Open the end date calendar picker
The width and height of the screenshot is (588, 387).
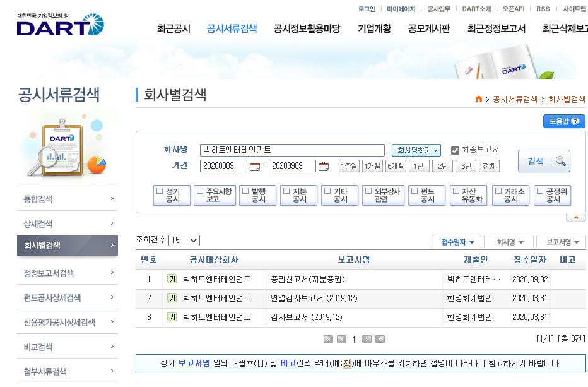323,166
